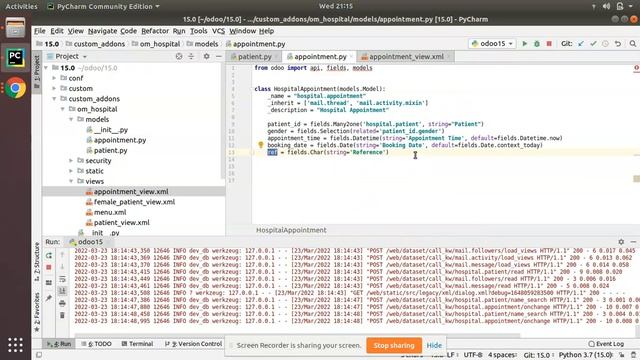Locate current file in Project panel

click(179, 56)
